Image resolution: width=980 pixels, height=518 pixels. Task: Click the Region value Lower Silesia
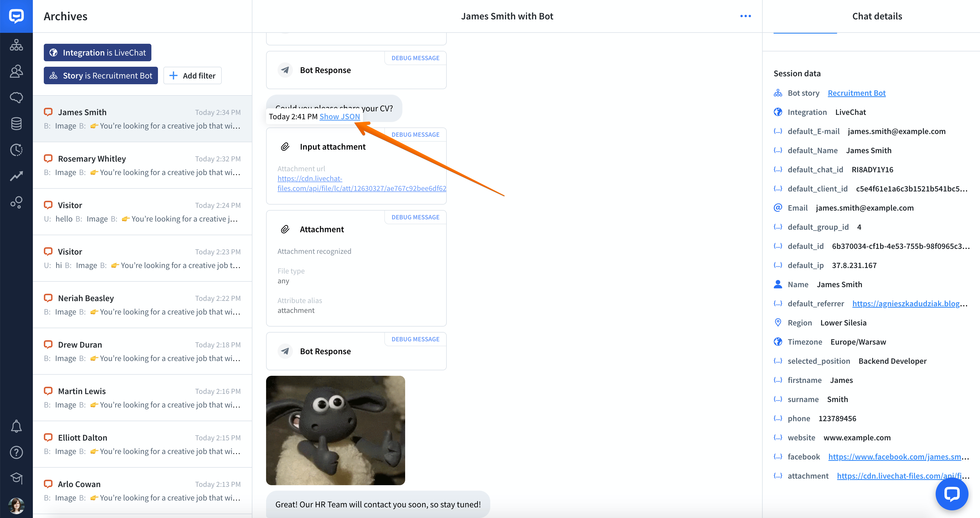point(843,323)
